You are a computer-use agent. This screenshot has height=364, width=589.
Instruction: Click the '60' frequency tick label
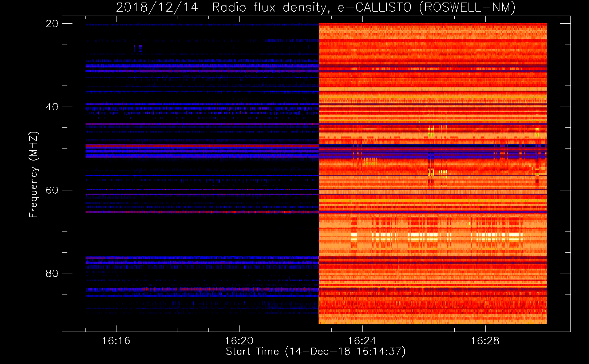52,190
